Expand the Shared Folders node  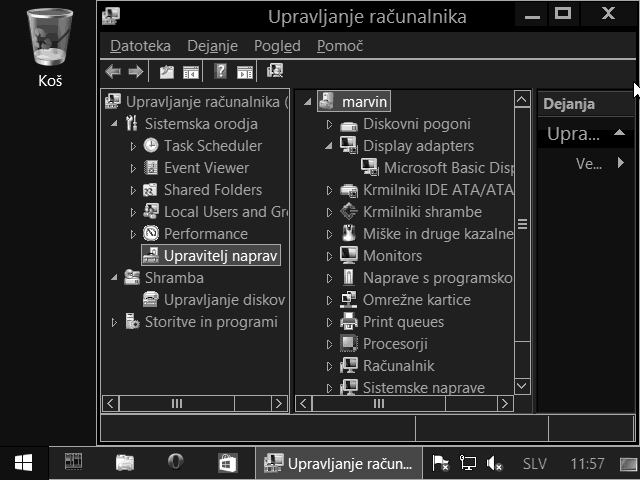(x=133, y=190)
